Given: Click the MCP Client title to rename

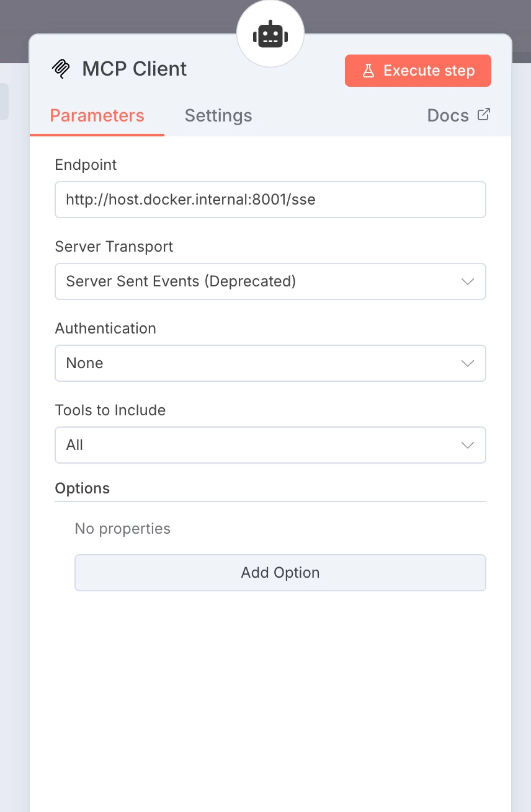Looking at the screenshot, I should 135,69.
